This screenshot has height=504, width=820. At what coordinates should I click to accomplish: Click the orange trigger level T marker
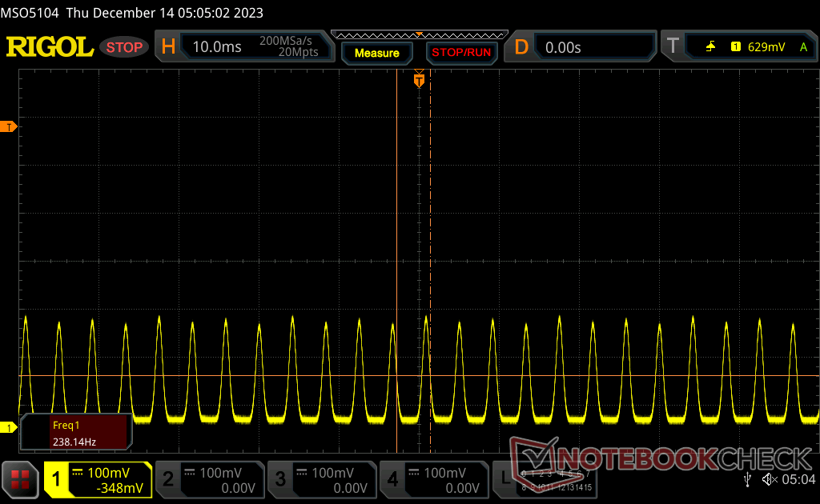point(9,127)
